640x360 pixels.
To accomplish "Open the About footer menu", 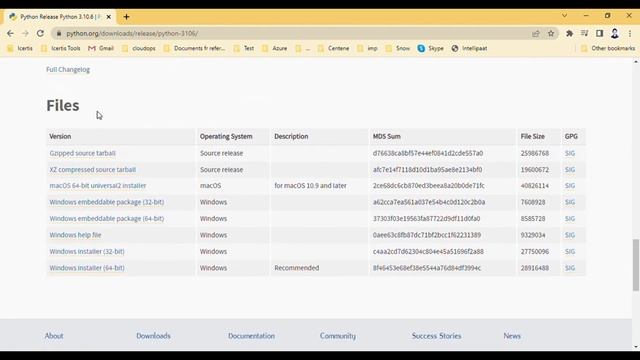I will pyautogui.click(x=54, y=336).
